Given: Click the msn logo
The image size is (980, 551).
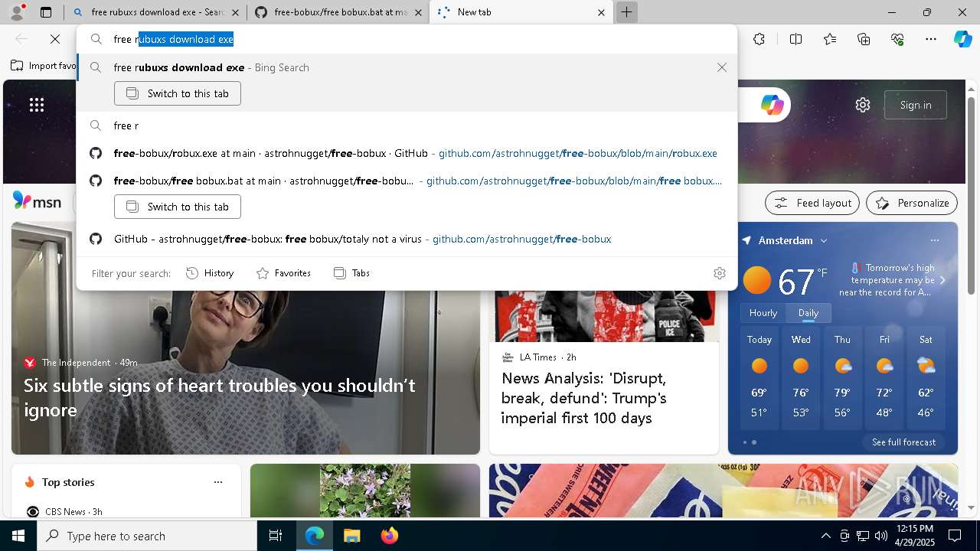Looking at the screenshot, I should [37, 201].
